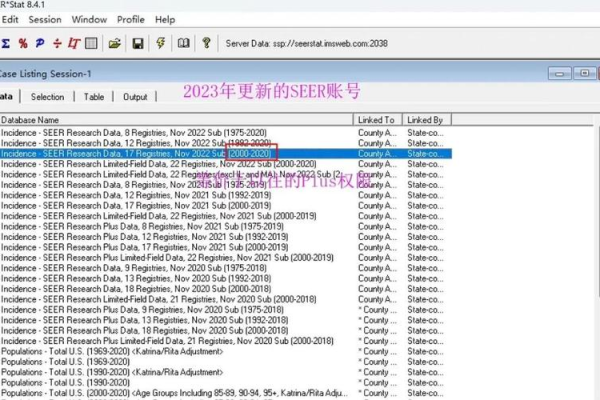600x400 pixels.
Task: Start a new Case Listing session (grid icon)
Action: (91, 43)
